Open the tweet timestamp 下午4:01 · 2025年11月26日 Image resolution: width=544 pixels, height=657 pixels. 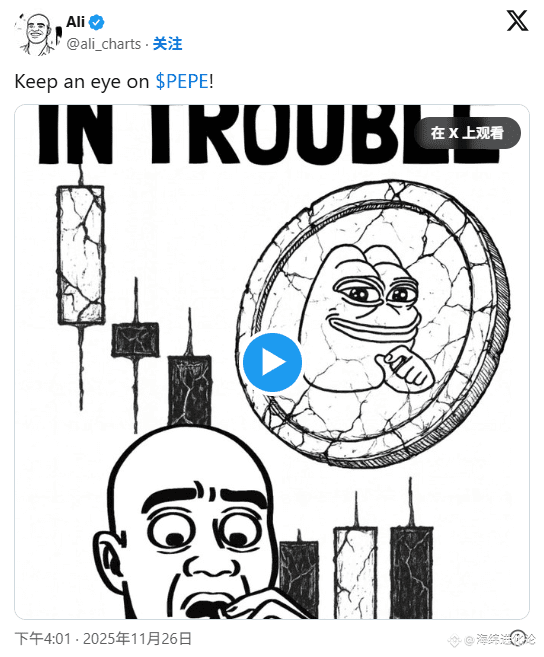(103, 639)
